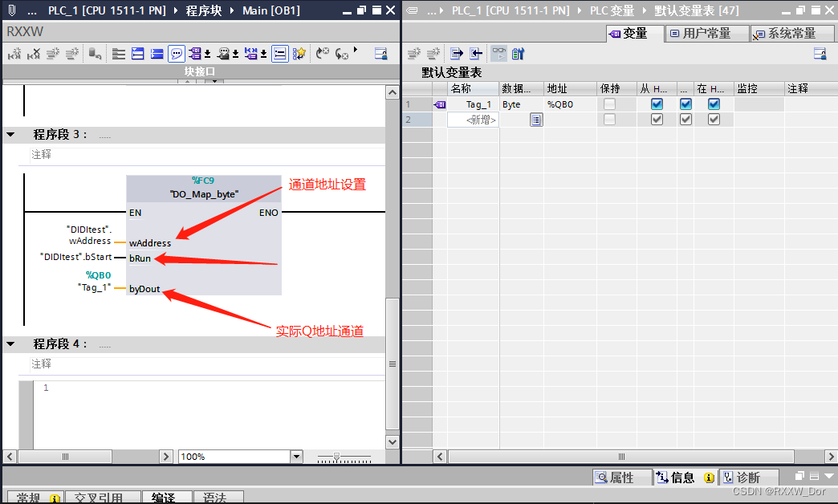This screenshot has width=838, height=504.
Task: Click the show tag information icon
Action: [x=224, y=54]
